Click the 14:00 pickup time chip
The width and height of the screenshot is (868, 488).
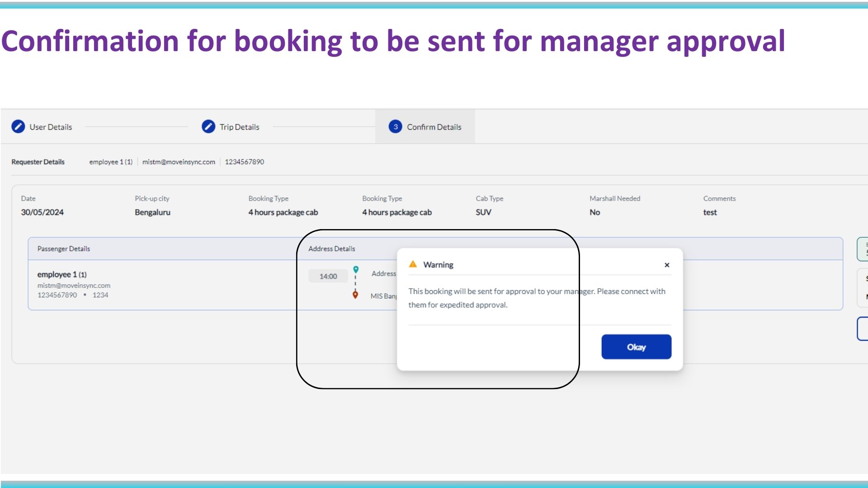tap(328, 276)
